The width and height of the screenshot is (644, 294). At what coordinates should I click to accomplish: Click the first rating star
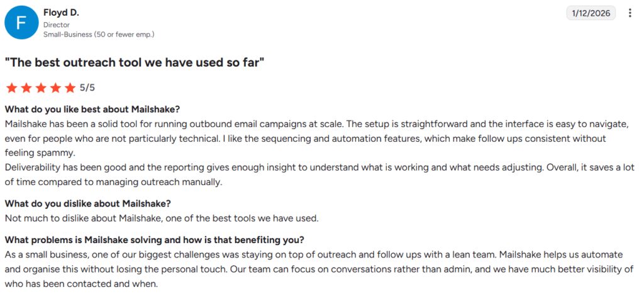pyautogui.click(x=11, y=88)
